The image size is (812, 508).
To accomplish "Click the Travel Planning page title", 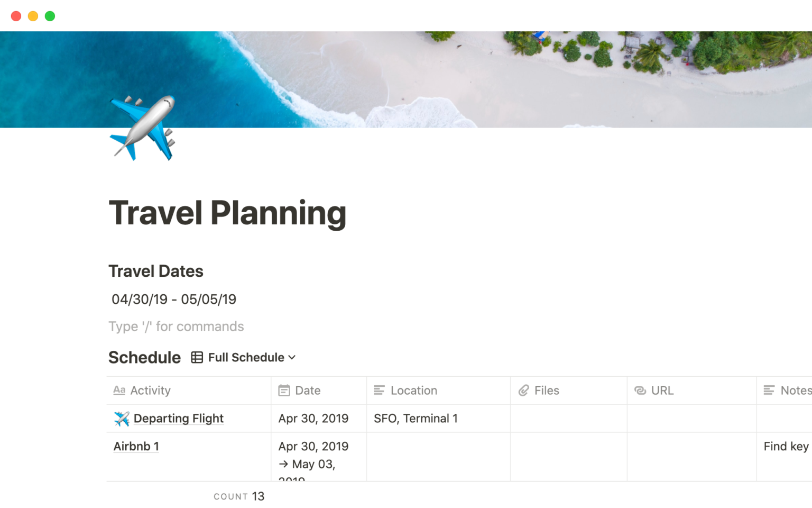I will coord(227,213).
